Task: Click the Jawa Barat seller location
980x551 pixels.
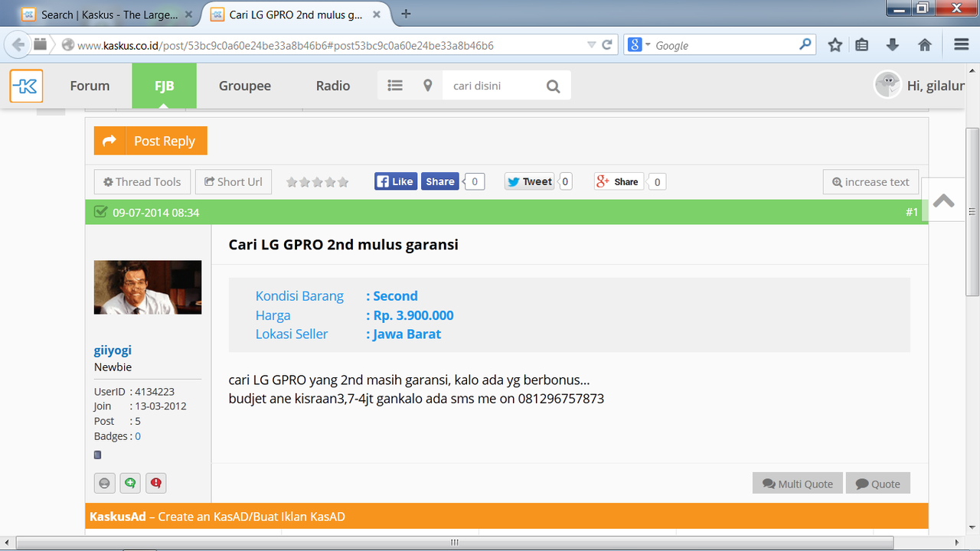Action: click(407, 334)
